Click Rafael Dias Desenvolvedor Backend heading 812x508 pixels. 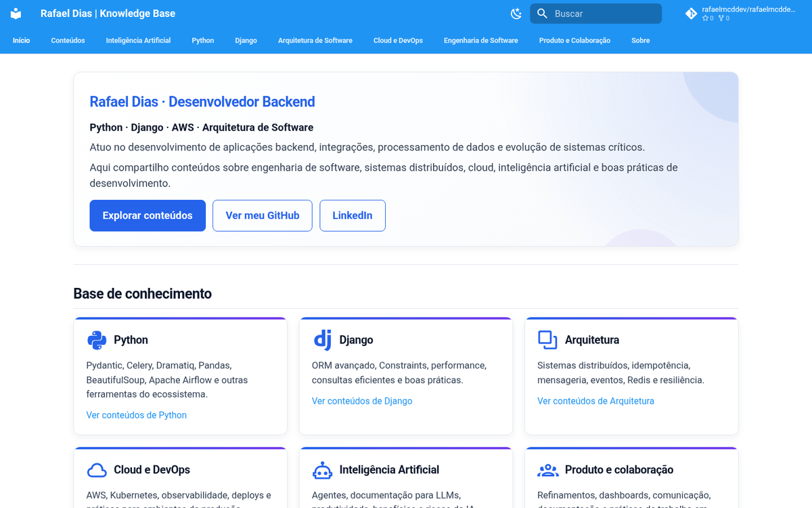pyautogui.click(x=202, y=102)
